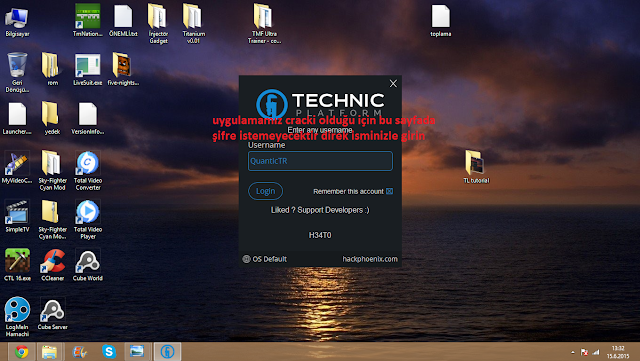This screenshot has width=640, height=361.
Task: Open the Titanium v0.01 folder
Action: (x=193, y=24)
